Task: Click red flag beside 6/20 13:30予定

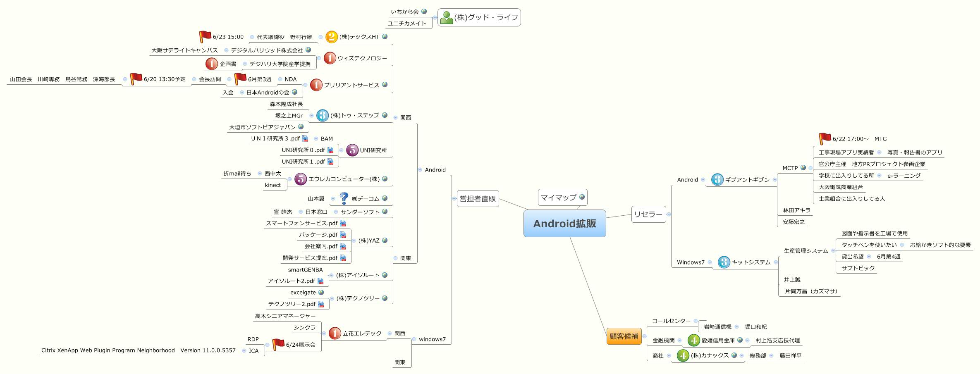Action: (136, 79)
